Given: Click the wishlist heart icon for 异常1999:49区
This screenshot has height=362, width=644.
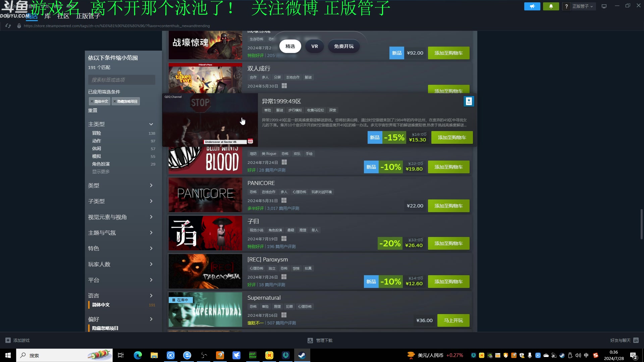Looking at the screenshot, I should point(469,101).
